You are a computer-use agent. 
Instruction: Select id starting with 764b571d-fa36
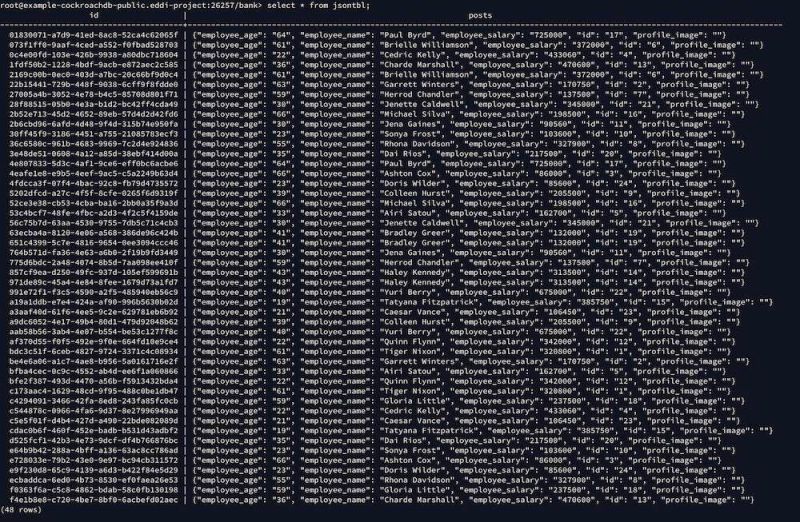tap(93, 253)
